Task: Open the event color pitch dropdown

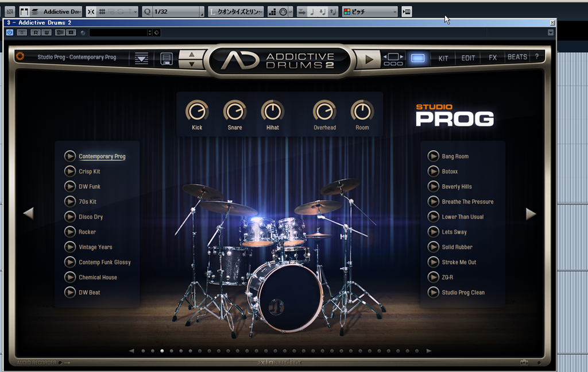Action: pyautogui.click(x=370, y=11)
